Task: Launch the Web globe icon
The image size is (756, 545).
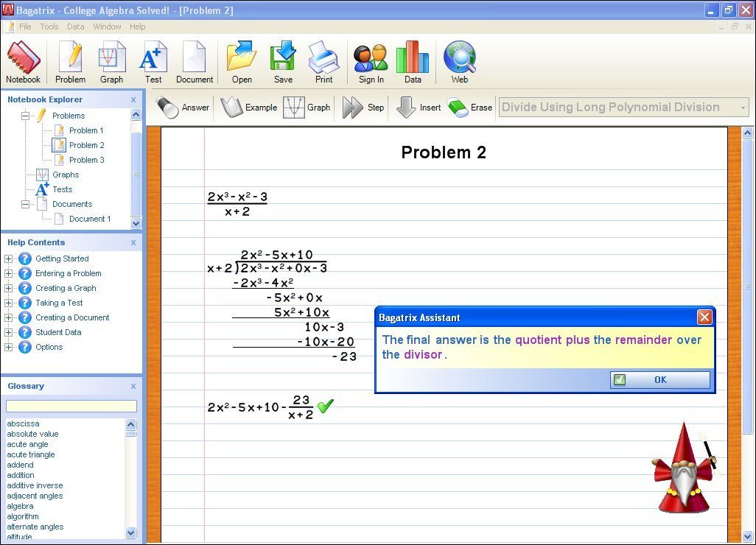Action: (460, 62)
